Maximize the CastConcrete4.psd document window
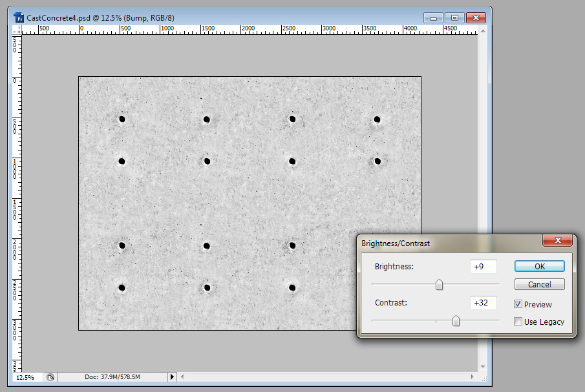The image size is (585, 392). click(x=454, y=17)
